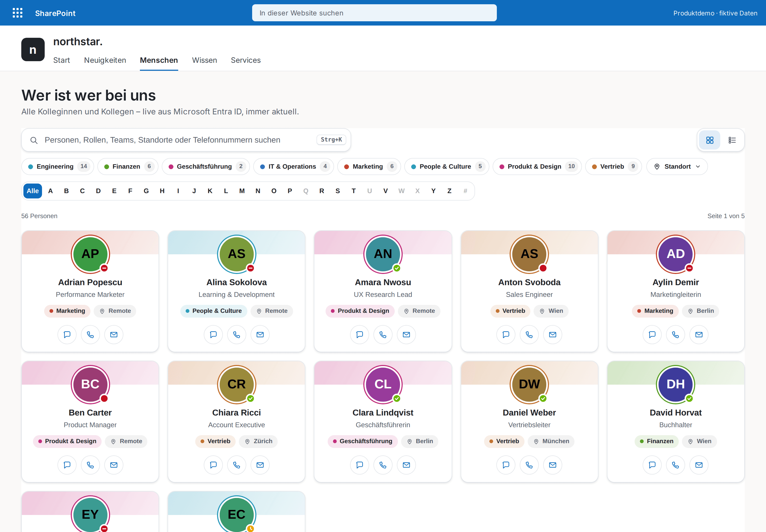Screen dimensions: 766x532
Task: Click SharePoint title link
Action: 55,13
